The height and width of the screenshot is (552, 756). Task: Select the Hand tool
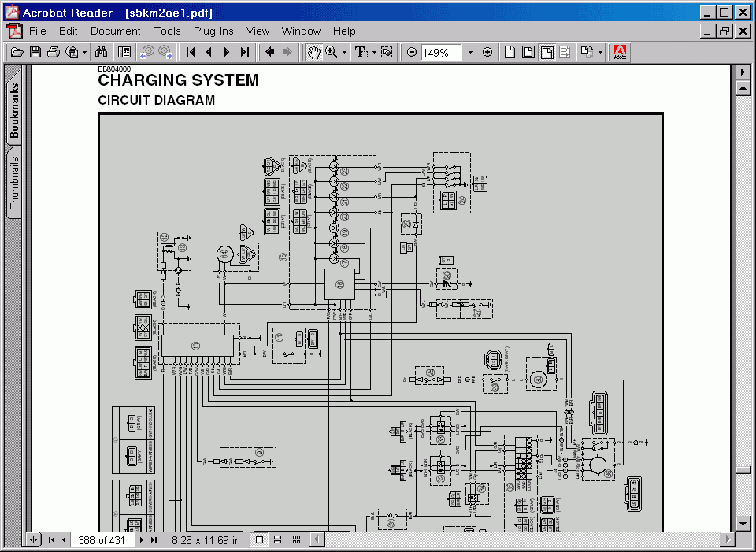(x=313, y=52)
